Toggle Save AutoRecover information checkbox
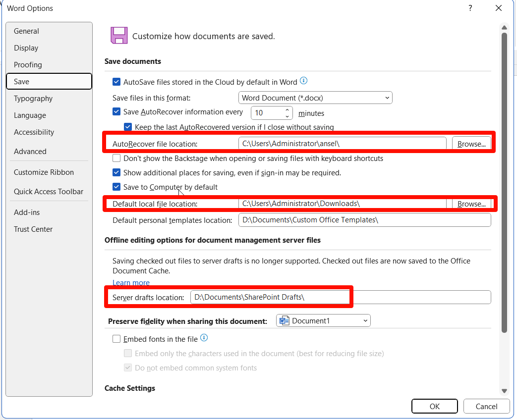This screenshot has width=517, height=420. point(116,111)
